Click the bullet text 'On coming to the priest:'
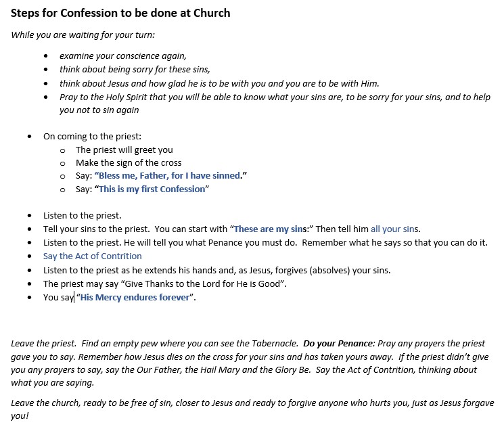This screenshot has width=504, height=431. (x=92, y=136)
